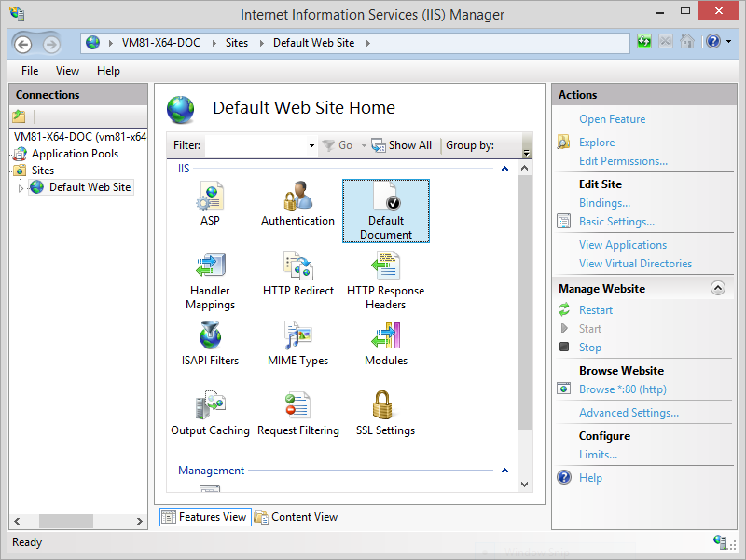
Task: Open the ASP feature icon
Action: [x=210, y=198]
